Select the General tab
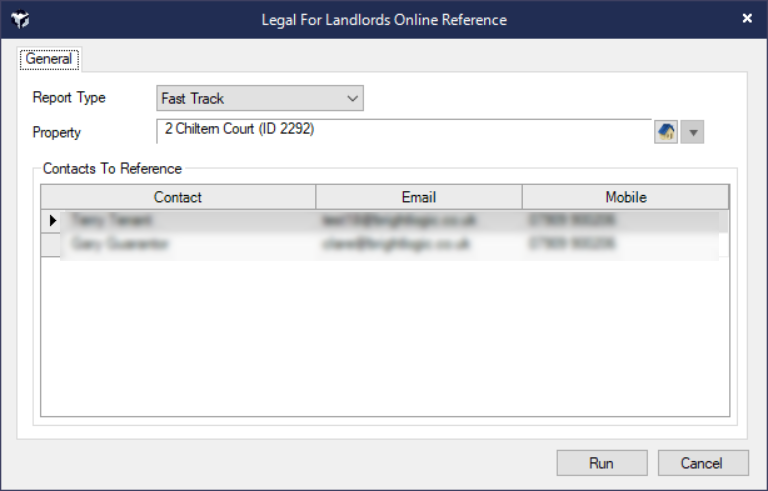The height and width of the screenshot is (491, 768). click(x=49, y=59)
